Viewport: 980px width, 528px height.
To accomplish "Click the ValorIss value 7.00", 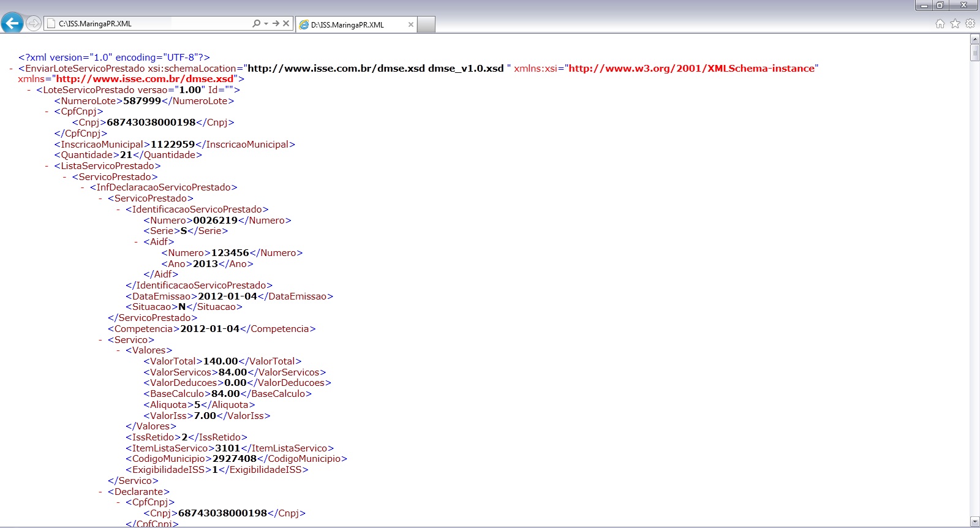I will pos(205,416).
